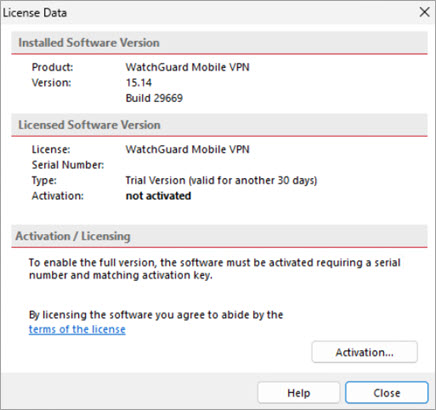This screenshot has width=436, height=410.
Task: Click the Product value 'WatchGuard Mobile VPN'
Action: [x=187, y=67]
